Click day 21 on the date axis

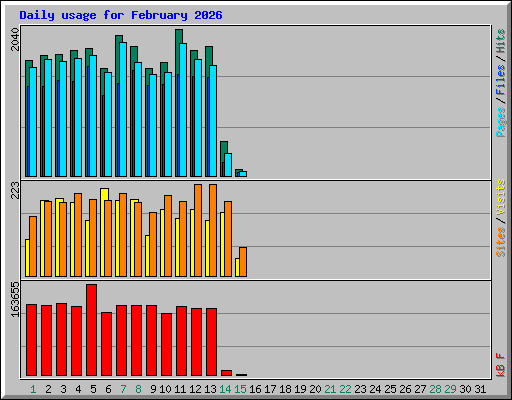330,389
